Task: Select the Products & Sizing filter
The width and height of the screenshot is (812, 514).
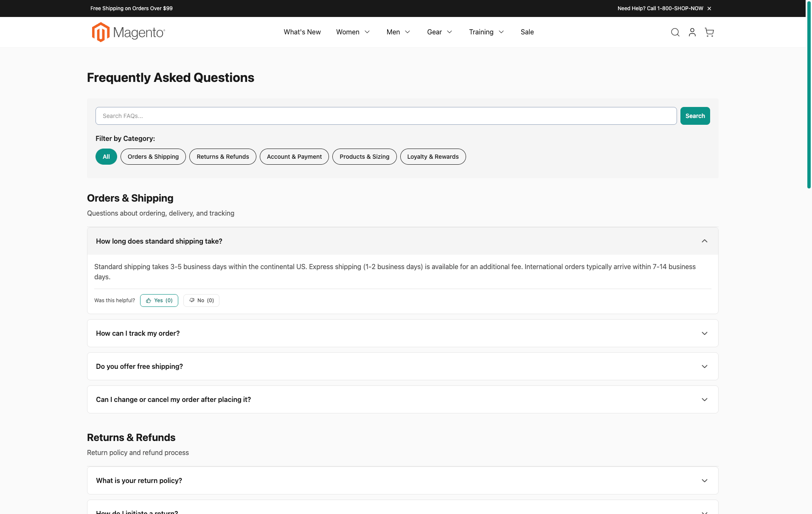Action: 364,156
